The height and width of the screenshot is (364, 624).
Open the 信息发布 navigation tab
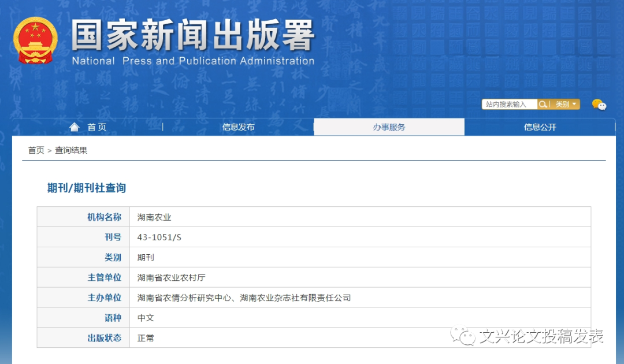coord(238,127)
